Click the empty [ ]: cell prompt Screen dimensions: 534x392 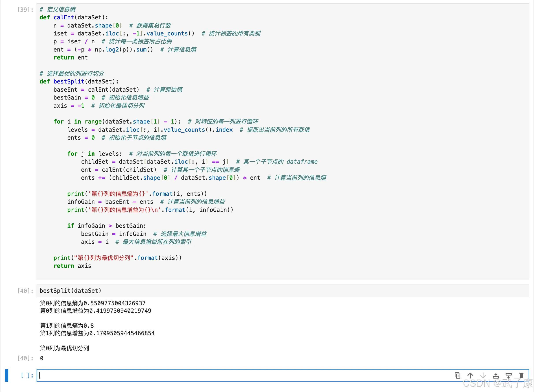[27, 375]
